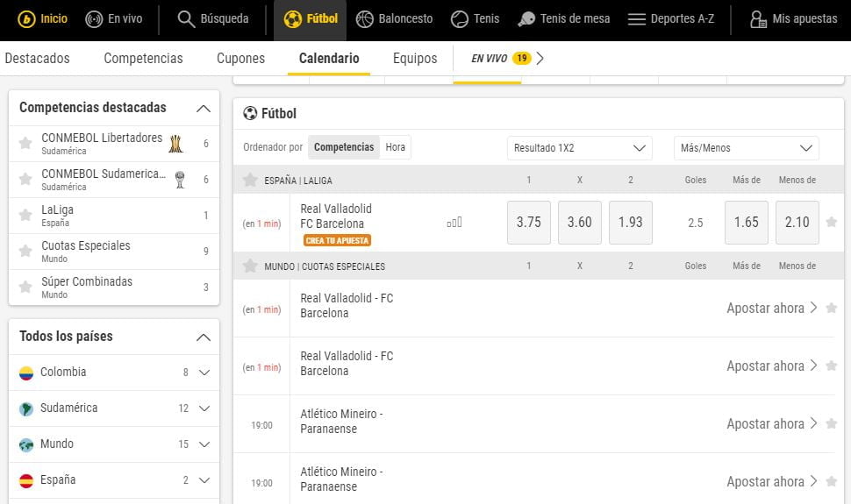Viewport: 851px width, 504px height.
Task: Select the Fútbol soccer ball tab
Action: (x=310, y=20)
